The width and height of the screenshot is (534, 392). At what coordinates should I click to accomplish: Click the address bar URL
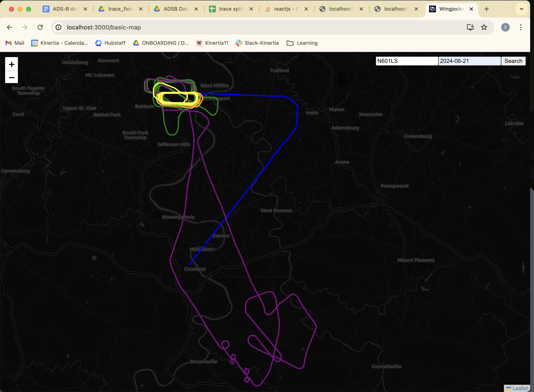[x=104, y=27]
